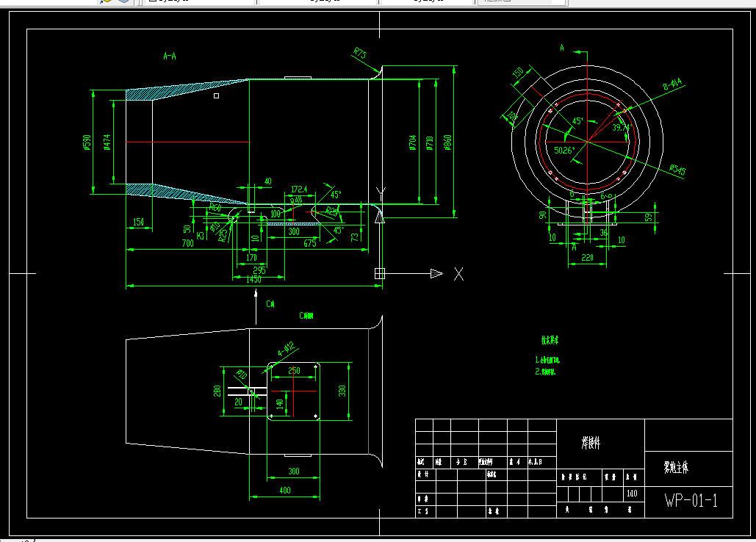This screenshot has width=756, height=542.
Task: Select the ø590 diameter dimension
Action: point(87,142)
